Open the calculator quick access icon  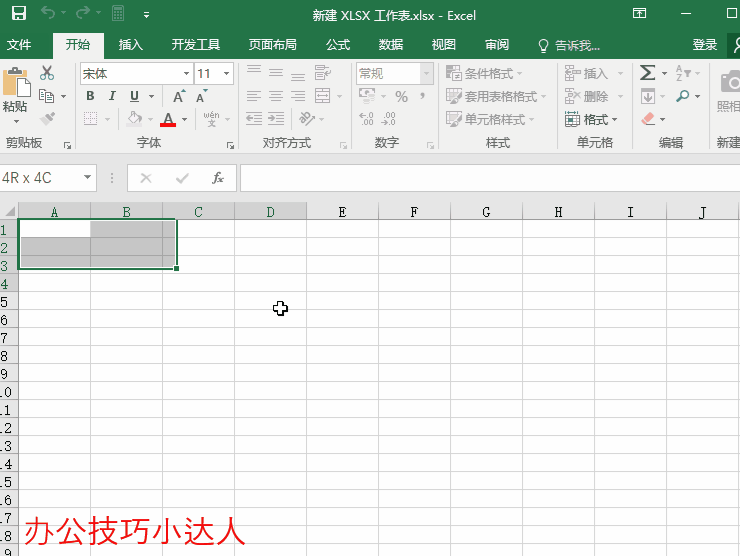click(118, 13)
